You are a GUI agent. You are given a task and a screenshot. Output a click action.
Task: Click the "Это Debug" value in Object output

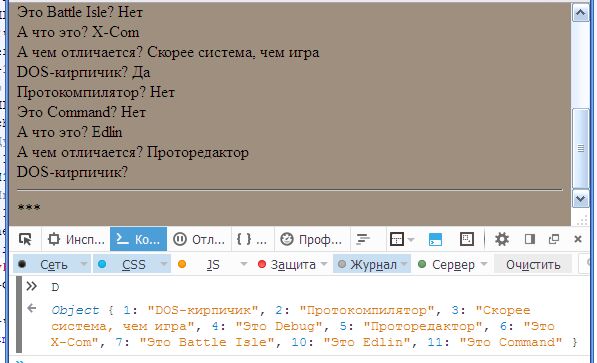point(279,326)
